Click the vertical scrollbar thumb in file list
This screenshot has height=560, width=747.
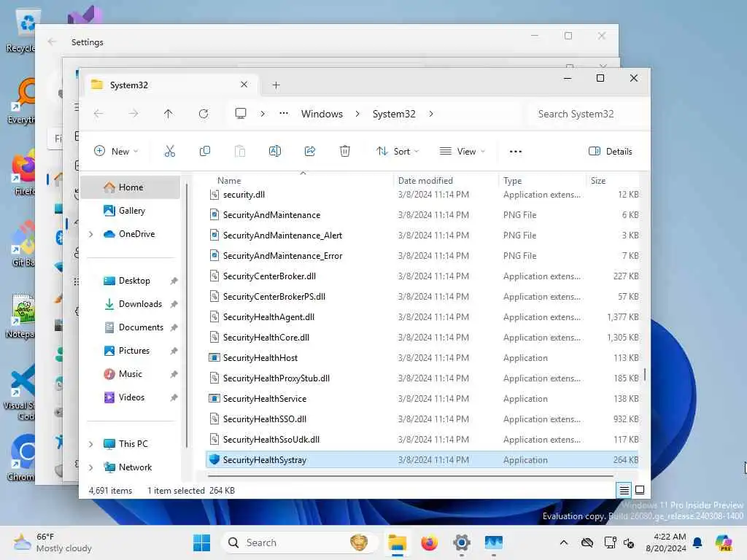coord(645,374)
